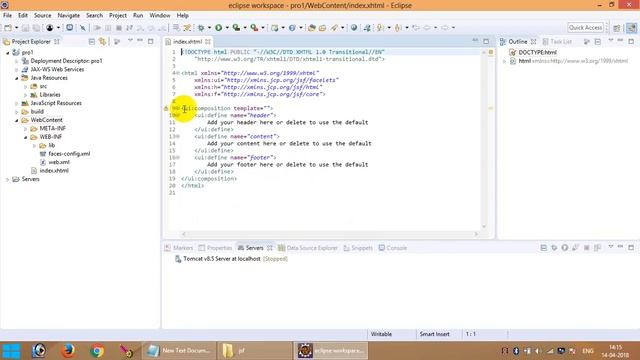Open the Source menu
Image resolution: width=640 pixels, height=360 pixels.
click(42, 15)
